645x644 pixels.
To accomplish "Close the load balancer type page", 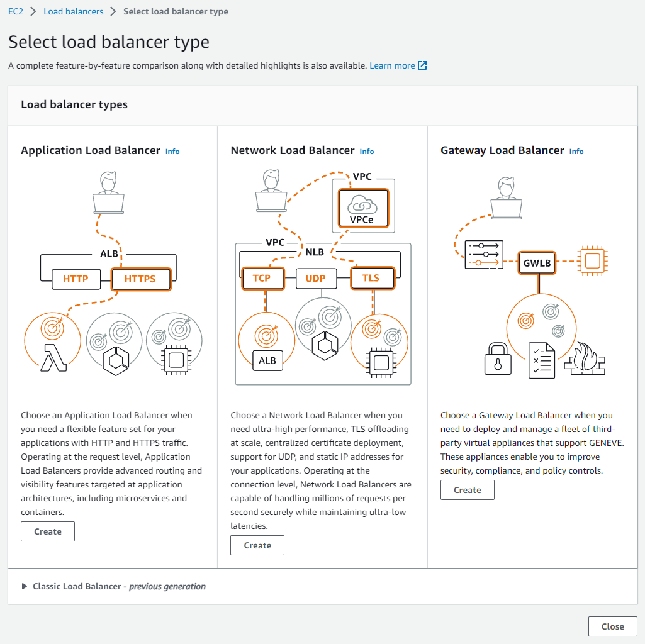I will click(612, 626).
